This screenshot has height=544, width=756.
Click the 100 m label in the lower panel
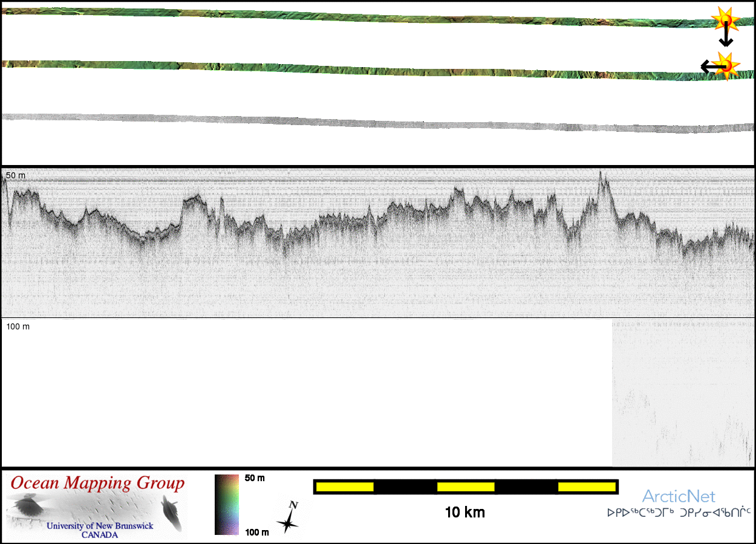[18, 326]
